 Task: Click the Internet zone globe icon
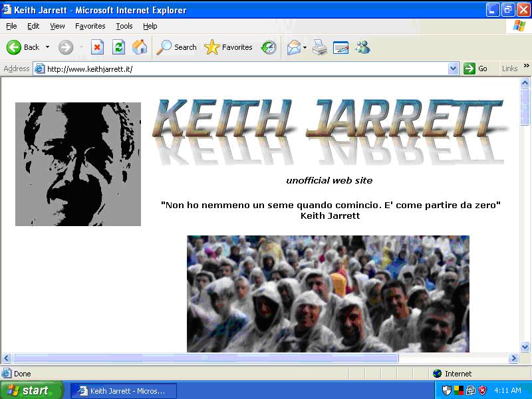437,374
